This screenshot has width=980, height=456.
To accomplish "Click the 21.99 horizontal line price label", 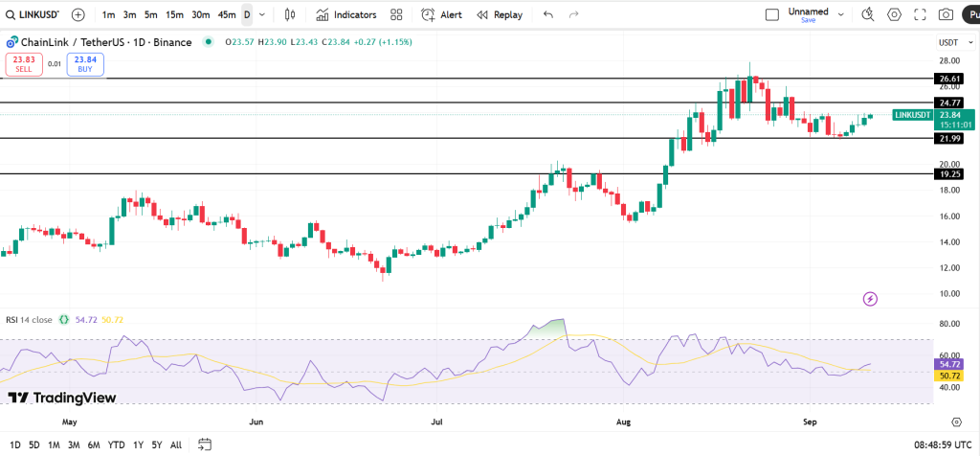I will click(x=947, y=138).
